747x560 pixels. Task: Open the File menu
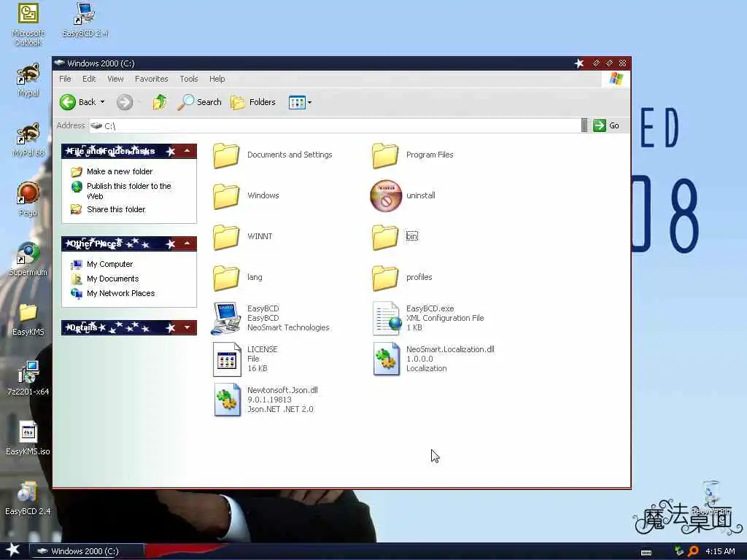tap(65, 79)
